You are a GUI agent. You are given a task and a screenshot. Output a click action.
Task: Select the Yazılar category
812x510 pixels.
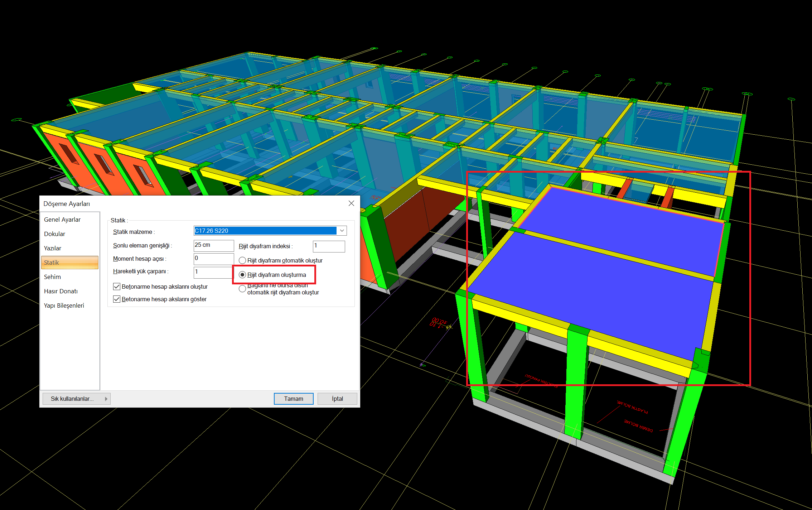coord(53,248)
